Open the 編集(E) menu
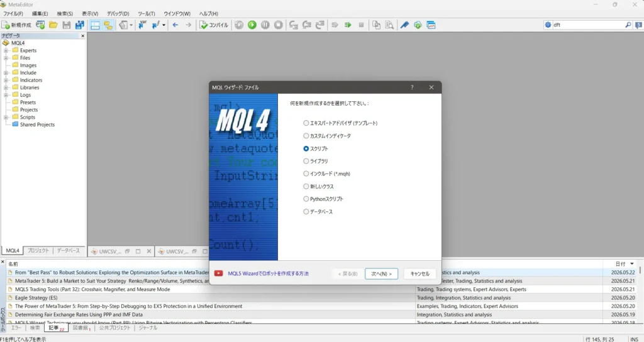Viewport: 644px width, 342px height. click(x=40, y=14)
